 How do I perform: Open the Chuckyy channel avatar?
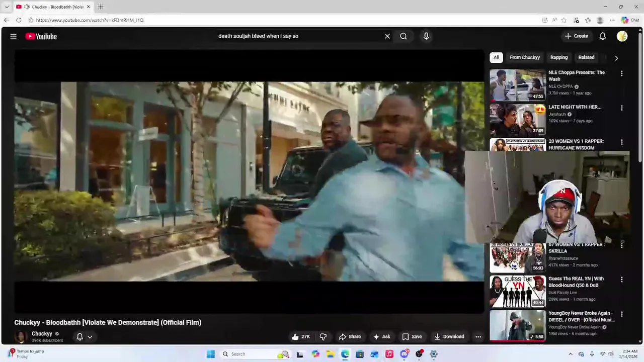click(x=21, y=337)
